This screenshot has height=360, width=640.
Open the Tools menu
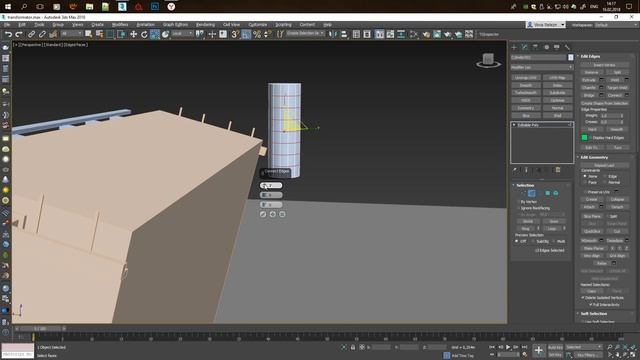[x=39, y=25]
